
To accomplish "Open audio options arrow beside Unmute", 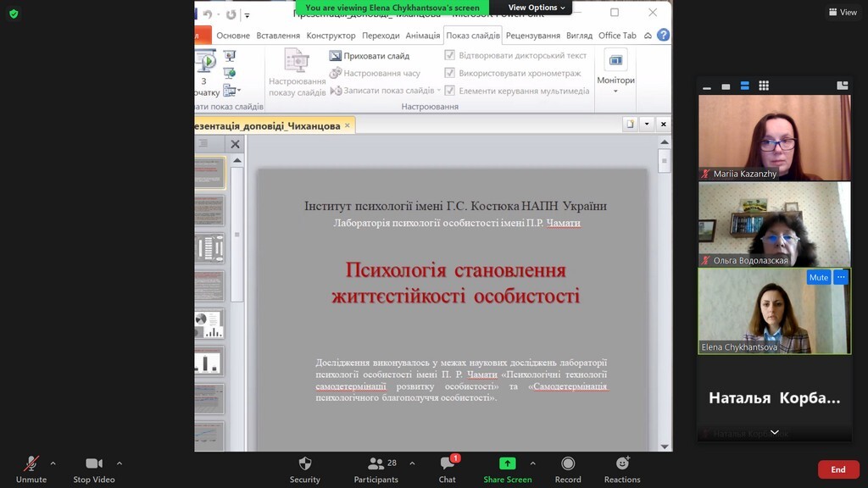I will 53,463.
